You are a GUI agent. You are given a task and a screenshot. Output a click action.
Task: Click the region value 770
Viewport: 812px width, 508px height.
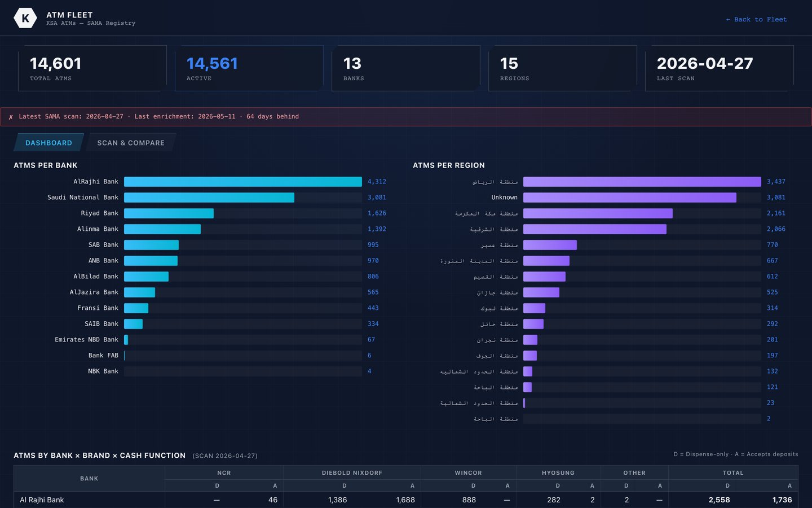773,245
